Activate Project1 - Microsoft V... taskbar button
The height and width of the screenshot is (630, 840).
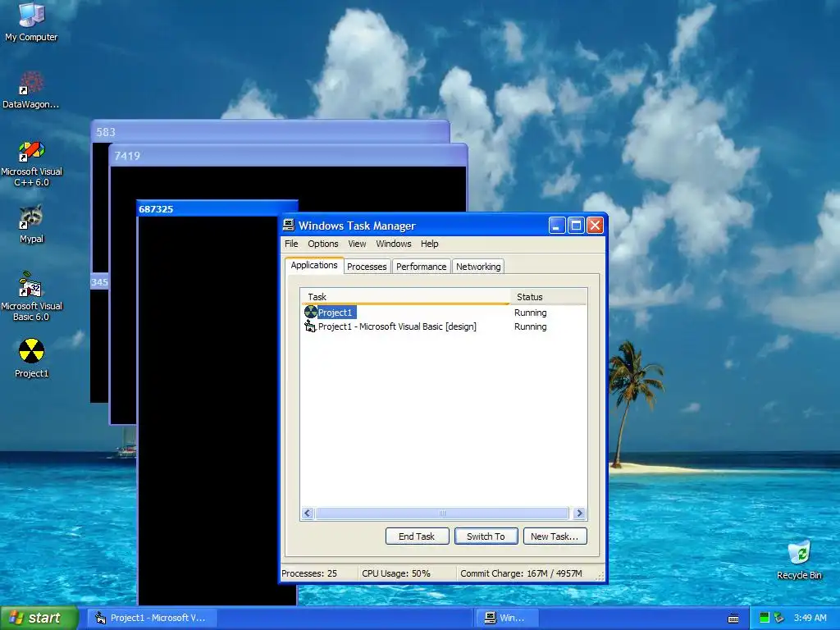coord(151,619)
